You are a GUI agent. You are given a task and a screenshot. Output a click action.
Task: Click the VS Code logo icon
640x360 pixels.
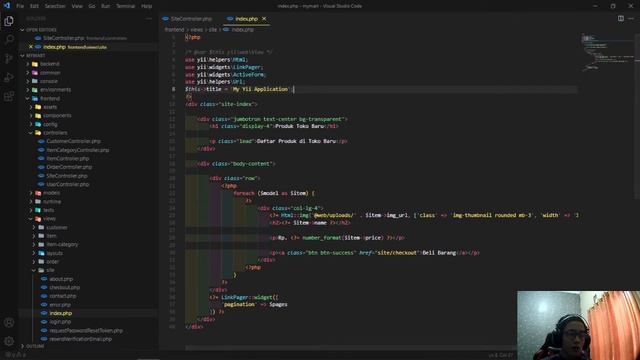click(x=7, y=6)
